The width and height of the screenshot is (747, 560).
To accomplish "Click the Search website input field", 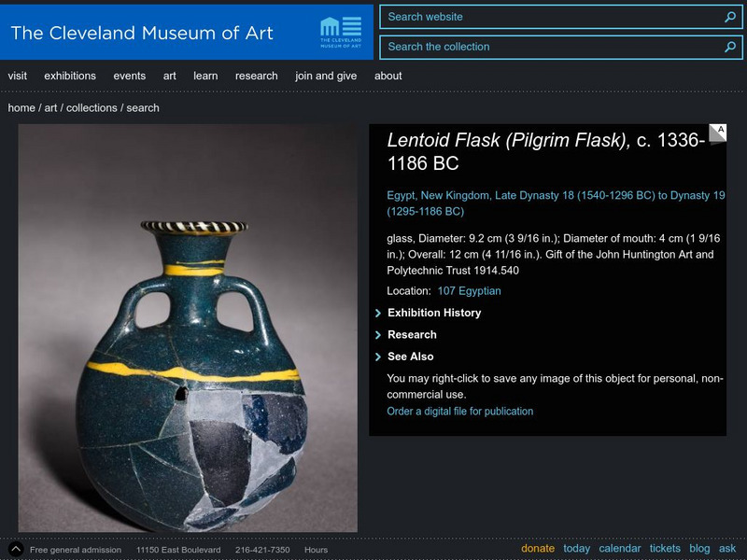I will tap(551, 17).
